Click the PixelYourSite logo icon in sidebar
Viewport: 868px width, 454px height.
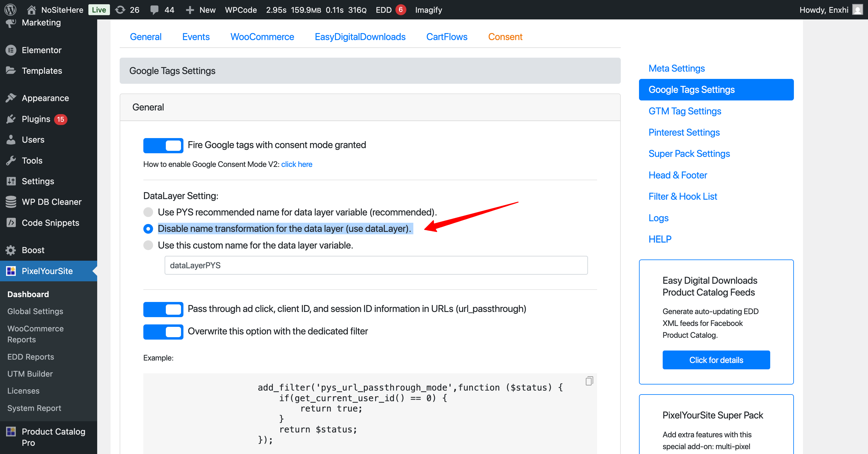point(11,271)
